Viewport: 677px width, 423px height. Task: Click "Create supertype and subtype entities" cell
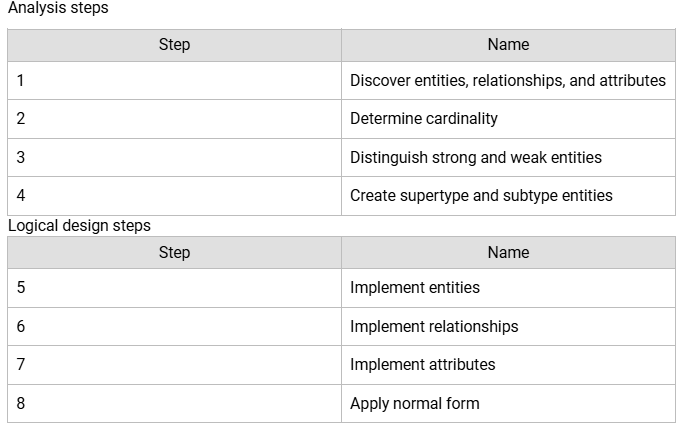[x=481, y=196]
